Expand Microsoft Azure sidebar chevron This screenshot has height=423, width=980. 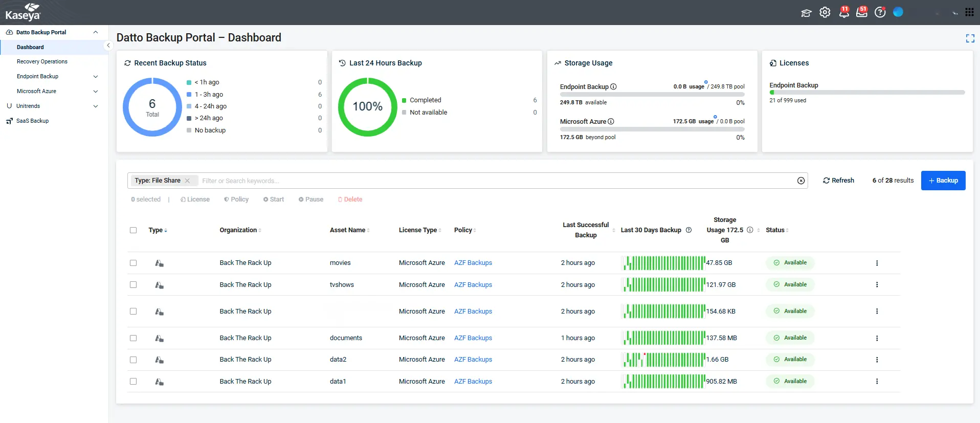96,92
